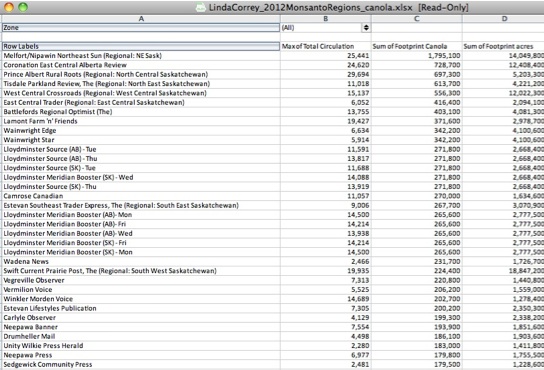Click the Zone cell
The width and height of the screenshot is (544, 370).
pyautogui.click(x=141, y=28)
